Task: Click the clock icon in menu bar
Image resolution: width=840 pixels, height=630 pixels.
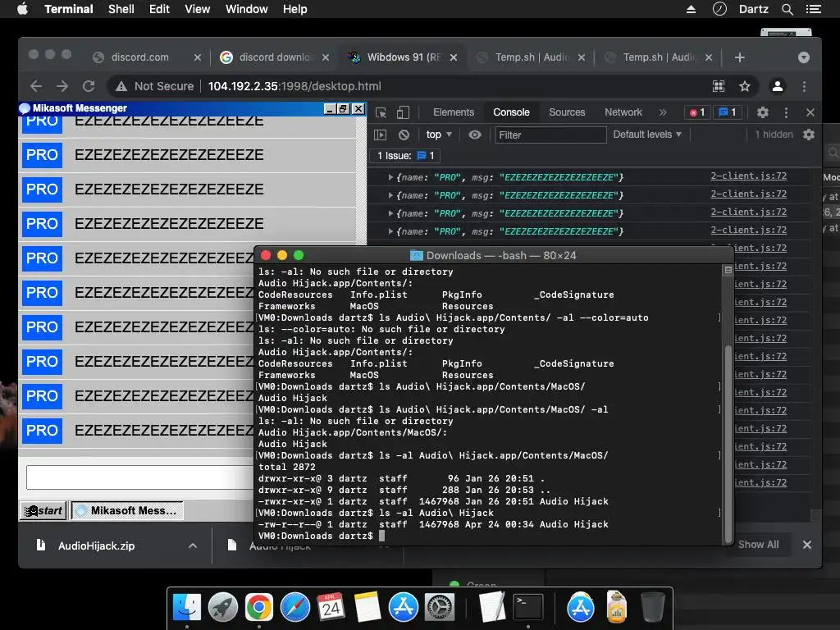Action: (x=719, y=9)
